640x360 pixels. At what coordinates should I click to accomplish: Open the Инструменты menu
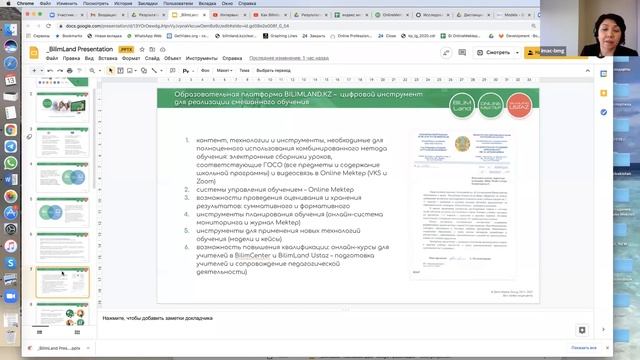click(x=202, y=58)
